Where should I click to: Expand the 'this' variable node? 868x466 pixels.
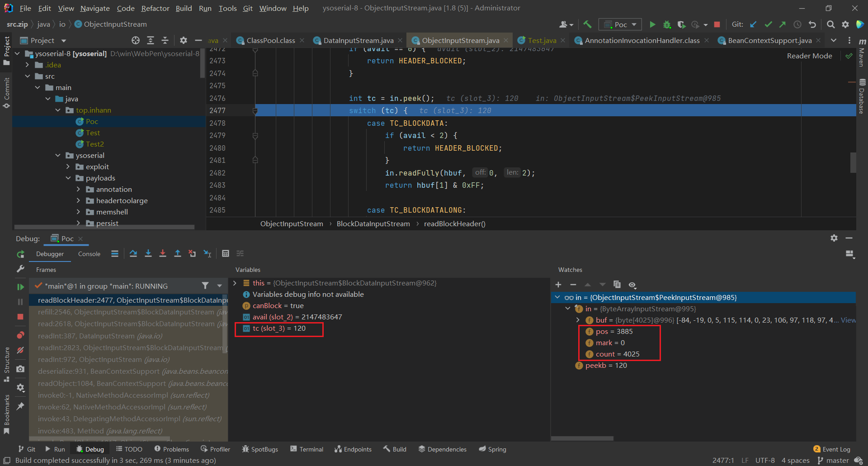pos(235,283)
